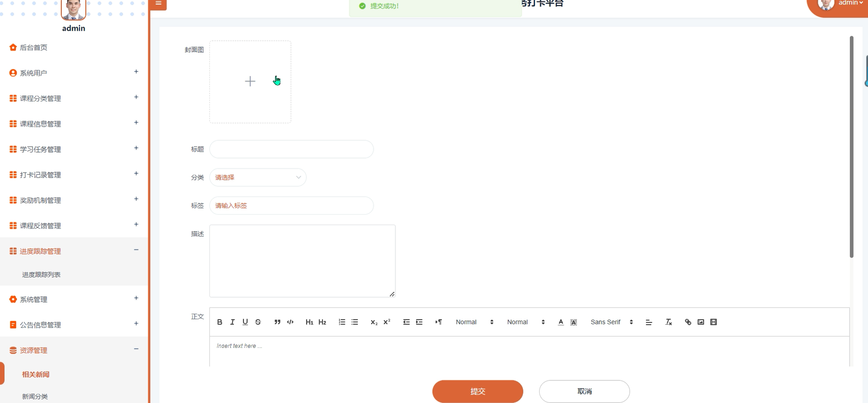
Task: Focus the 描述 textarea
Action: coord(302,261)
